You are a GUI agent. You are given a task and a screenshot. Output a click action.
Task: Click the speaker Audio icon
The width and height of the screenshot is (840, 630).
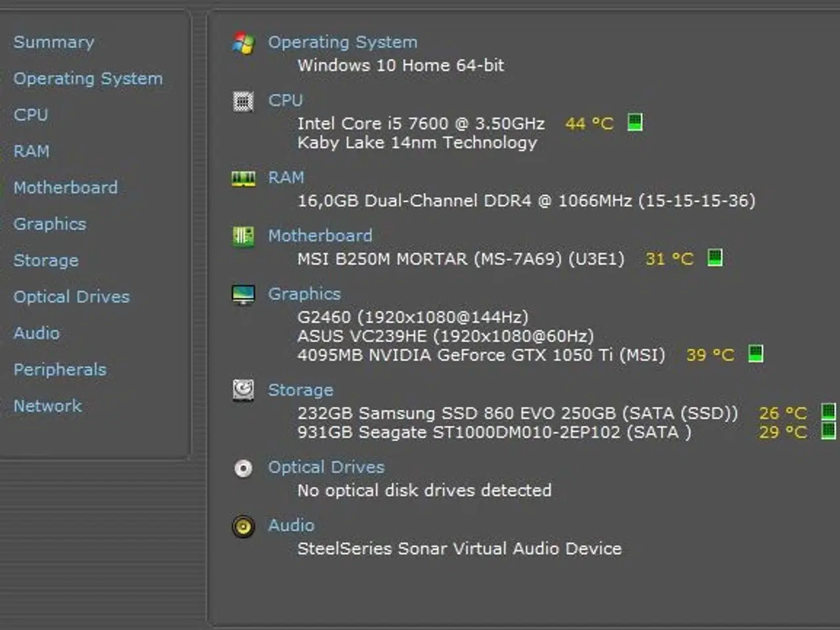[243, 526]
